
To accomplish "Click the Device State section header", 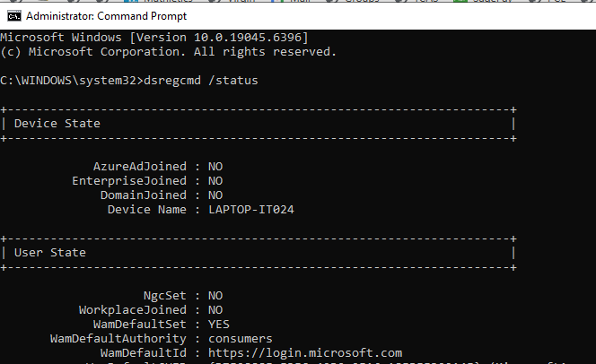I will click(57, 124).
